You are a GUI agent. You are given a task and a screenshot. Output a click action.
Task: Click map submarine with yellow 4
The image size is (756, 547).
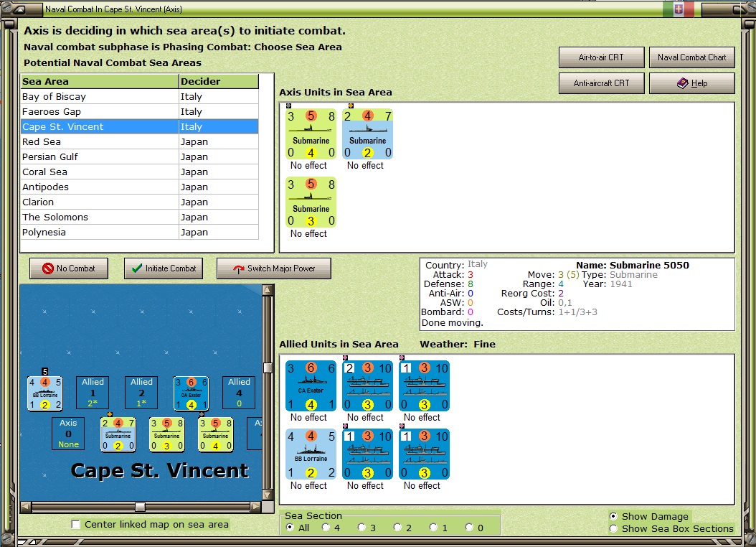coord(215,434)
